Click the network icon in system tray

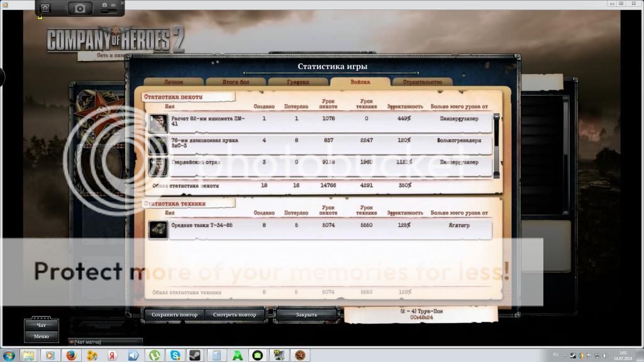597,356
